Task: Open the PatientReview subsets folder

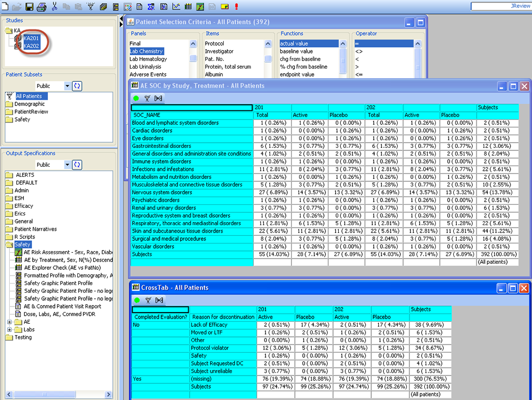Action: pyautogui.click(x=31, y=111)
